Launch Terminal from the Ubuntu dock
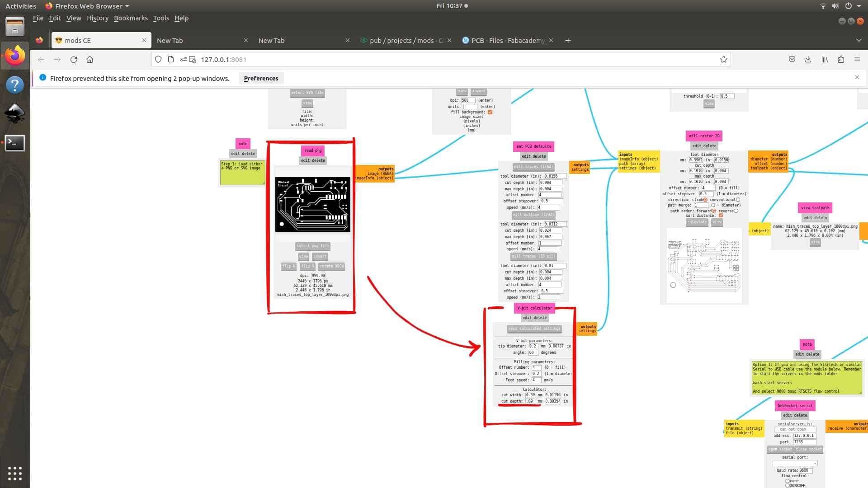This screenshot has height=488, width=868. [x=15, y=143]
